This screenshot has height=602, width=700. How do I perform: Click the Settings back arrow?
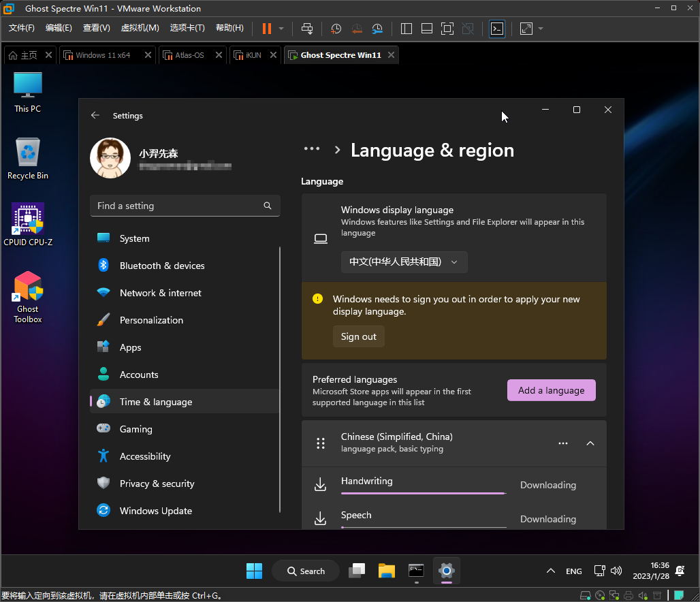(95, 116)
